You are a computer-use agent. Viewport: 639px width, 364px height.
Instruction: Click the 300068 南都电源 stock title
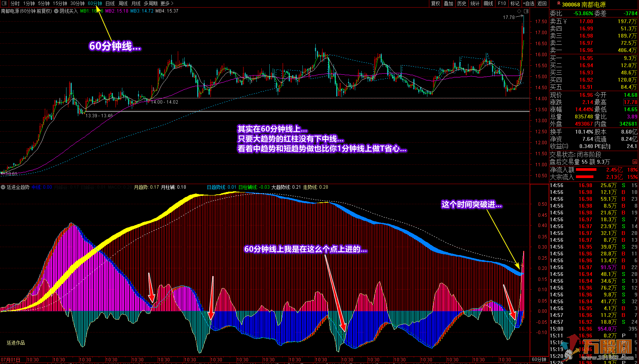point(584,5)
